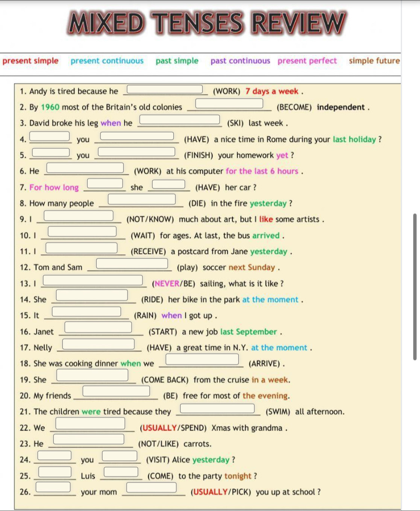Screen dimensions: 420x511
Task: Select the blank before (SWIM) in sentence 21
Action: pyautogui.click(x=217, y=408)
